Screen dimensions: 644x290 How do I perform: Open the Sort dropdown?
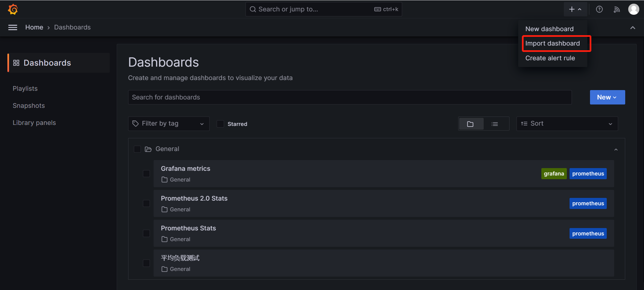point(567,124)
